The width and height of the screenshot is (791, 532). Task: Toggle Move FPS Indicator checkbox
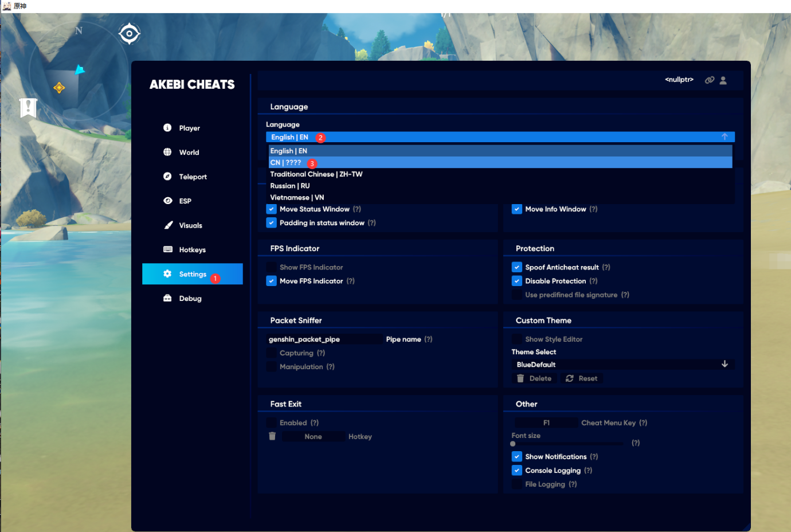[x=272, y=281]
